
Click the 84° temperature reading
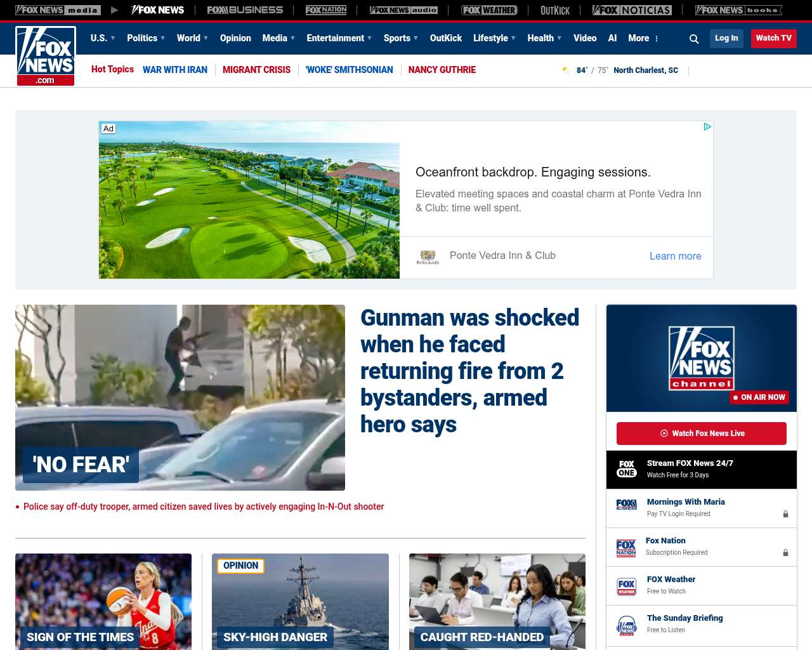point(582,70)
